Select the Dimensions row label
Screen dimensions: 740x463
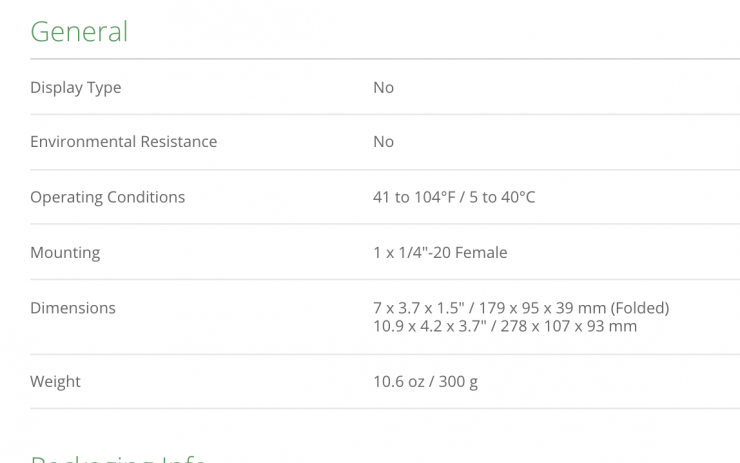(73, 308)
